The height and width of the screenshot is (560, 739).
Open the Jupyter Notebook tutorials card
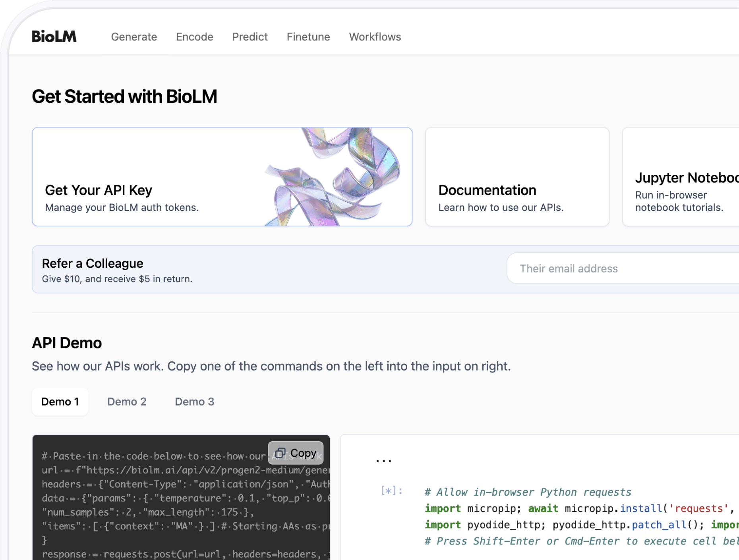click(680, 177)
